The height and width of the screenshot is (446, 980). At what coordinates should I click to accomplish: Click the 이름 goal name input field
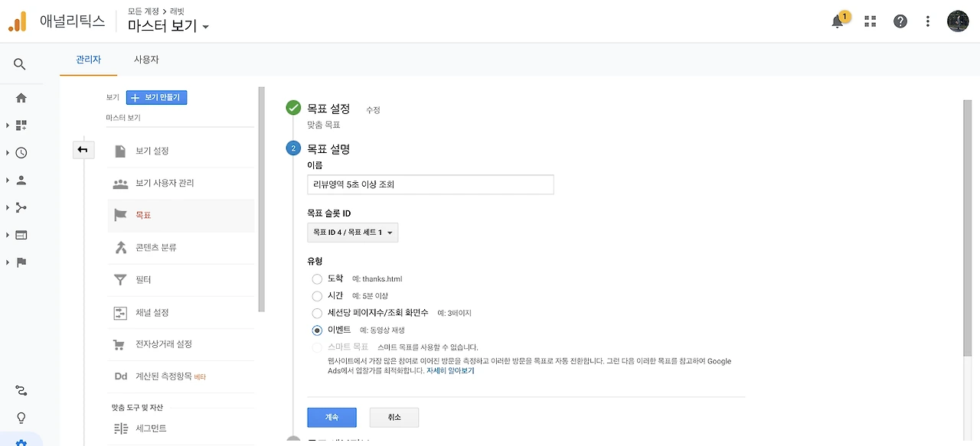pos(430,184)
